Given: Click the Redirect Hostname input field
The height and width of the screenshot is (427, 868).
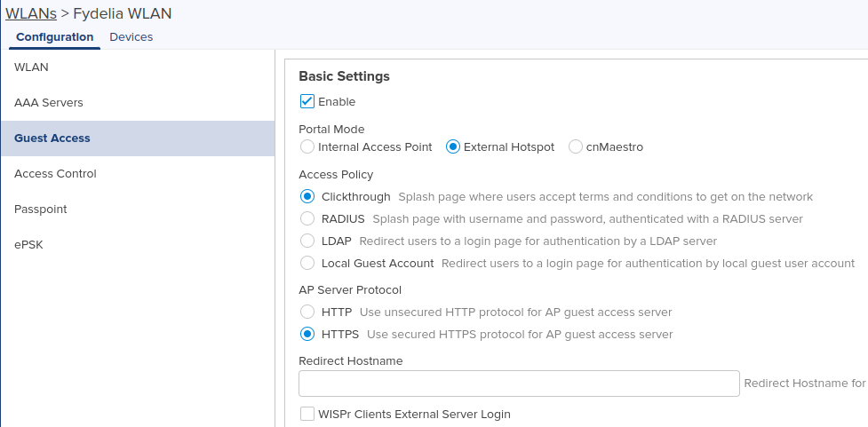Looking at the screenshot, I should [519, 384].
